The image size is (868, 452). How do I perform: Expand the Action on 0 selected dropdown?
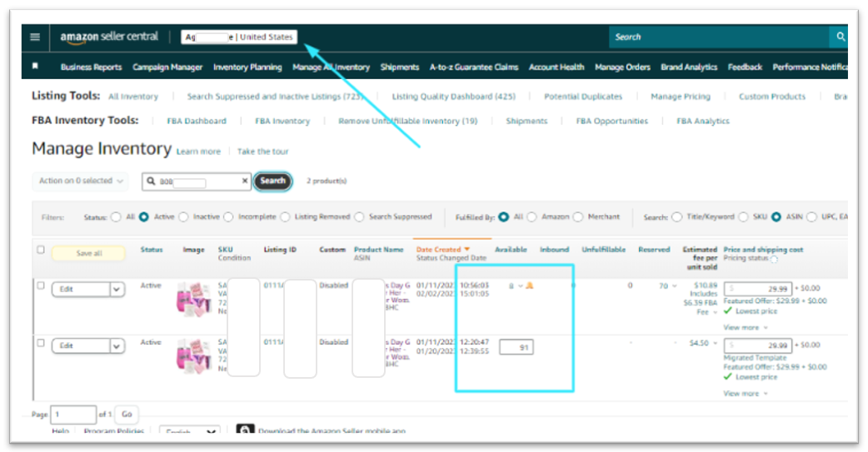pos(80,181)
